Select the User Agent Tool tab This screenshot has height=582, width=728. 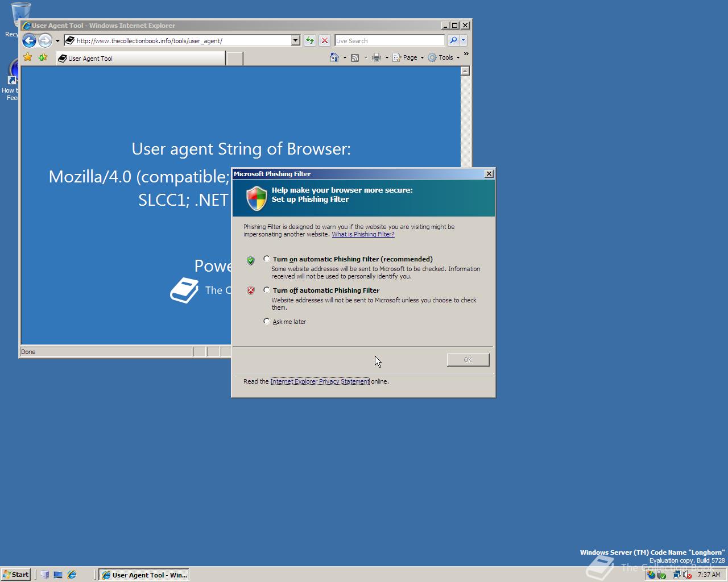tap(140, 58)
